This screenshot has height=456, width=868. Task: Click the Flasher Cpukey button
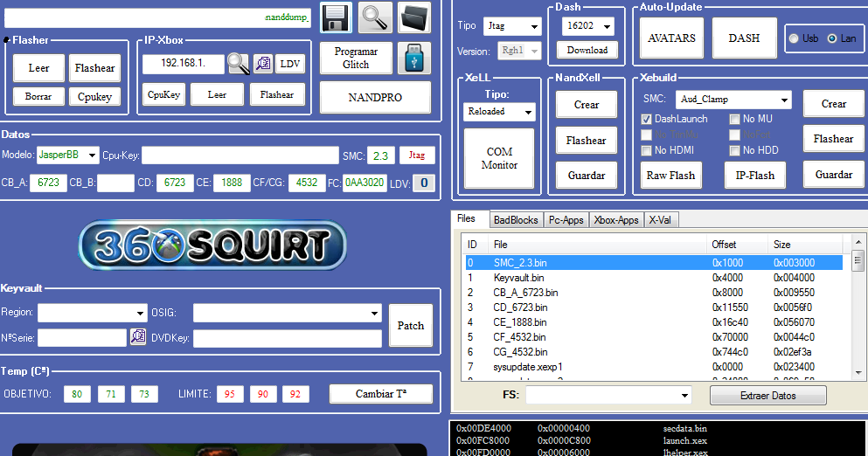point(94,96)
